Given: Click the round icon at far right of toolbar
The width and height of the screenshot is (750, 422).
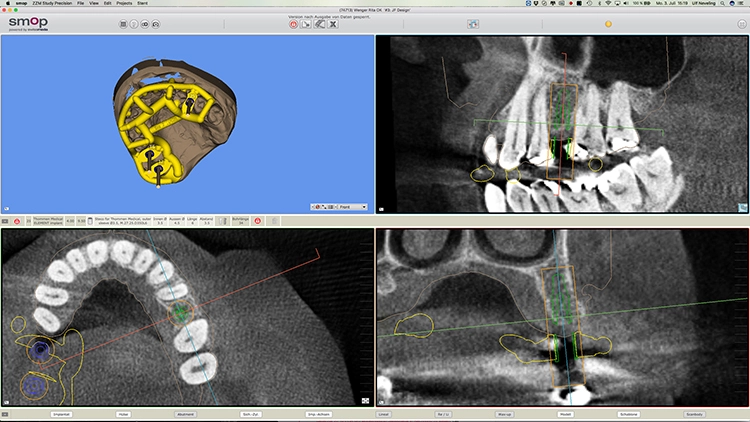Looking at the screenshot, I should [x=742, y=24].
